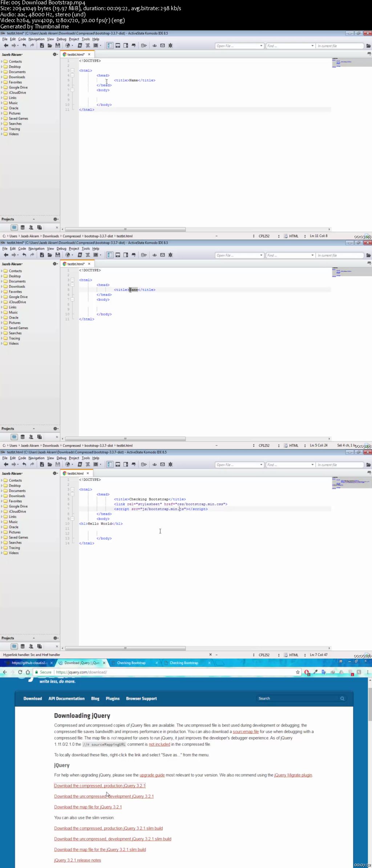Screen dimensions: 372x868
Task: Create new file via top Komodo frame toolbar
Action: (x=42, y=45)
